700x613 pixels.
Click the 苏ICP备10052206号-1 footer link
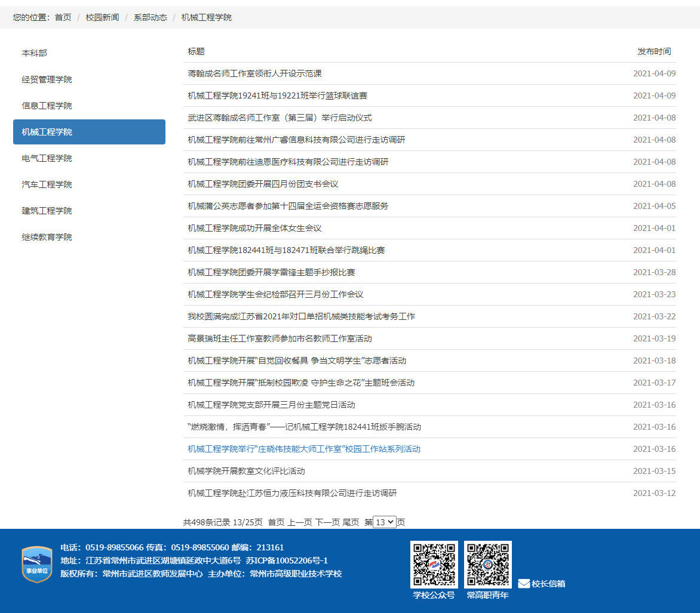pyautogui.click(x=287, y=560)
